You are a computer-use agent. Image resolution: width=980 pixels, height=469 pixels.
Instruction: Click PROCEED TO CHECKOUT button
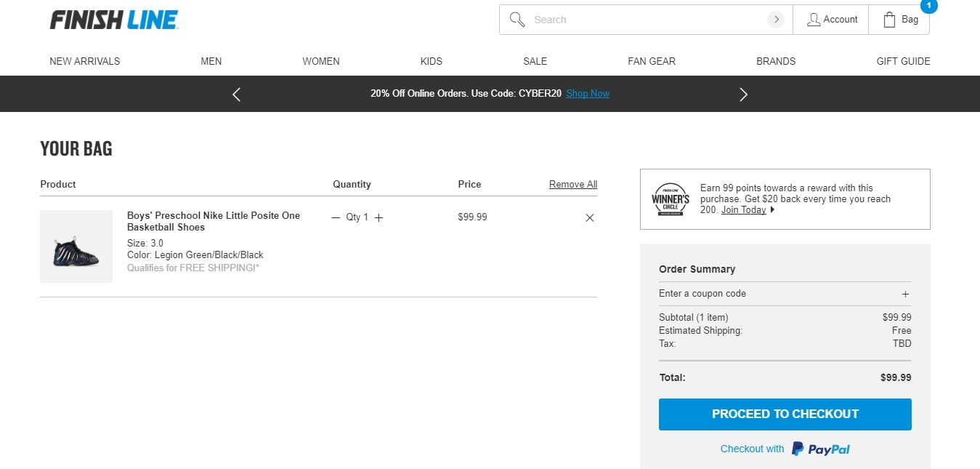pos(785,414)
